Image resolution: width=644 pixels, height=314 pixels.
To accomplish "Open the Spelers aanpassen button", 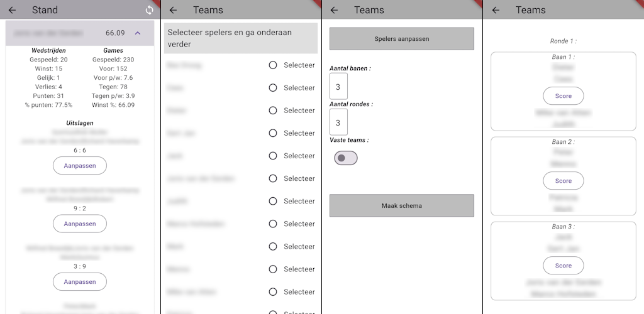I will [x=402, y=39].
